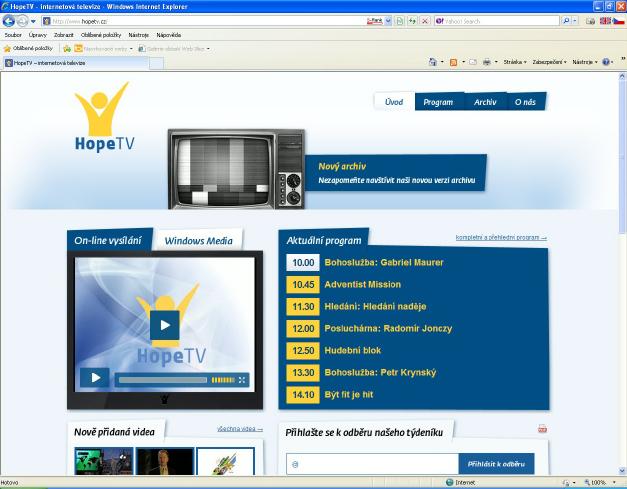627x489 pixels.
Task: Select the On-line vysílání tab
Action: coord(108,240)
